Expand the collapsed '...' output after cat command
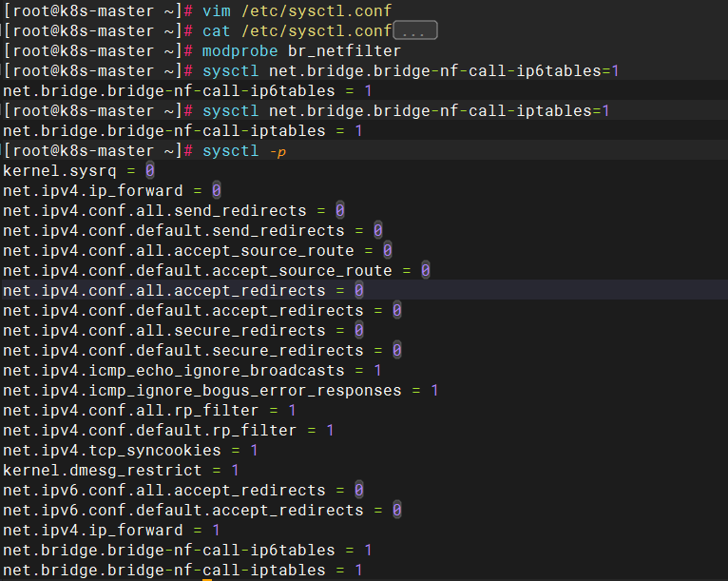The width and height of the screenshot is (728, 581). tap(415, 30)
